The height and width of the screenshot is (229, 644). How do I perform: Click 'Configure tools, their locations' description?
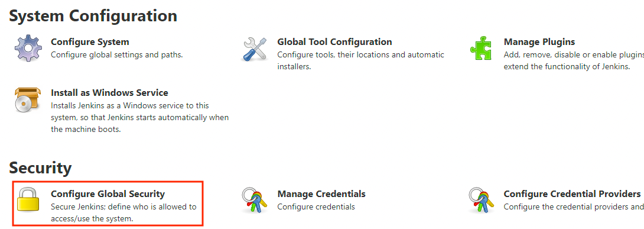(x=360, y=54)
